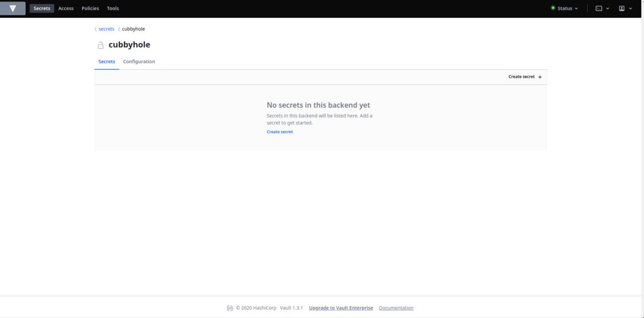Click the No secrets in this backend yet heading
644x318 pixels.
pos(318,105)
